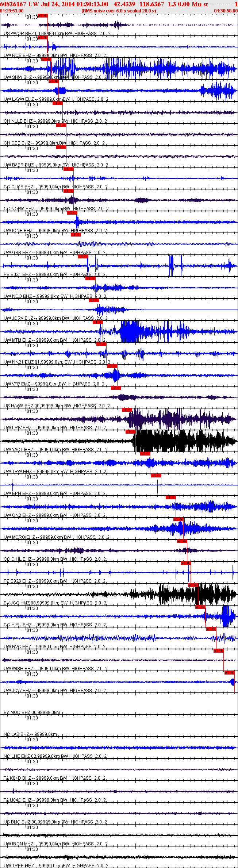Click the UW SHW EHZ station label

coord(55,77)
